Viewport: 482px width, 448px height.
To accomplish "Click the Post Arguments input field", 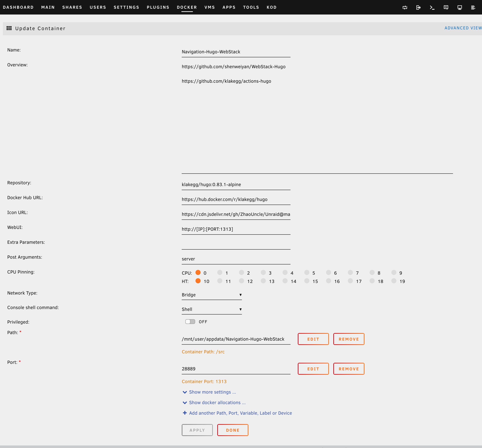I will 236,259.
